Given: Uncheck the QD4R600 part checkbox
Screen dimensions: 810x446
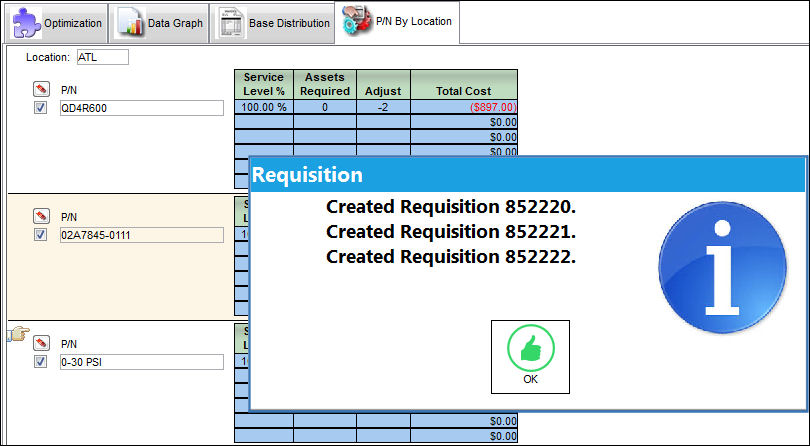Looking at the screenshot, I should 40,107.
